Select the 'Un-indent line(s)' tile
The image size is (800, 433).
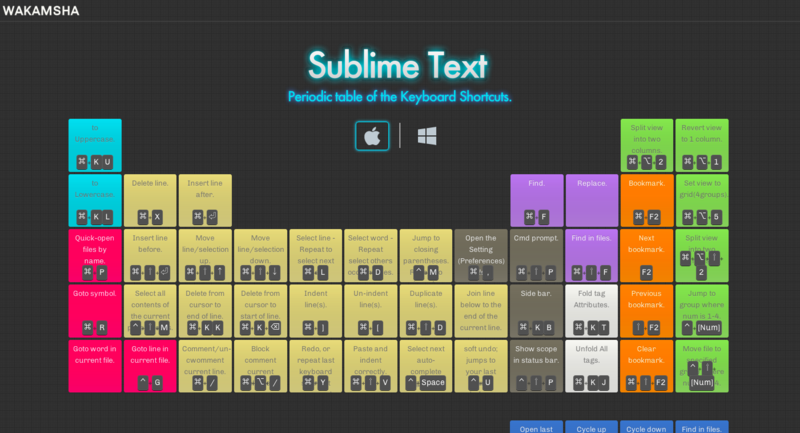(371, 311)
